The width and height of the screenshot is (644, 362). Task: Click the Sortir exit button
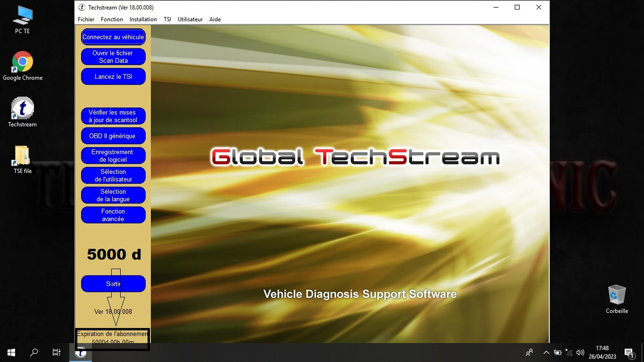[113, 284]
